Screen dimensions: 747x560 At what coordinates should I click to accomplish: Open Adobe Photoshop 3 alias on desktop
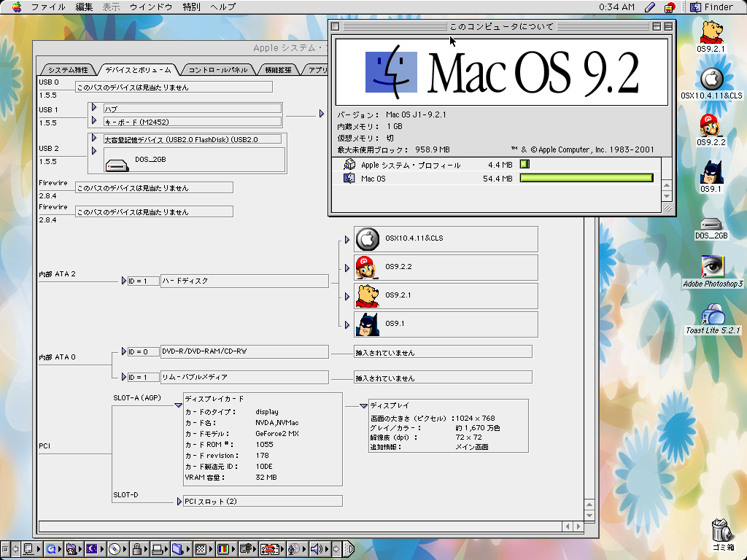(711, 266)
